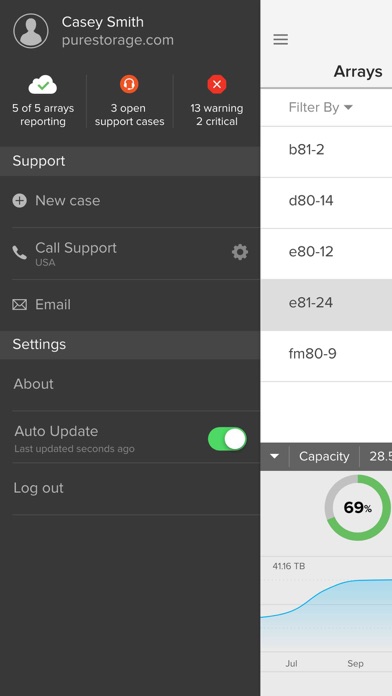Image resolution: width=392 pixels, height=696 pixels.
Task: Click the 69% capacity donut gauge
Action: [357, 507]
